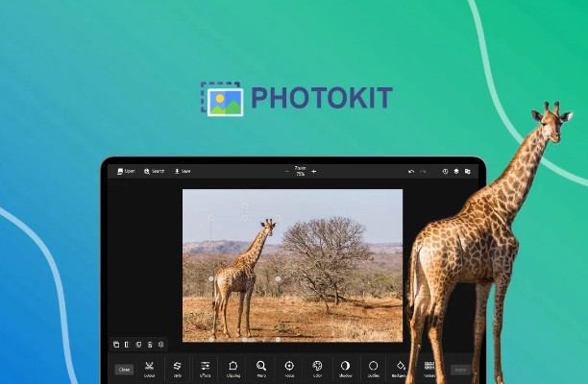Select the Outline tool
The image size is (588, 384).
coord(373,367)
